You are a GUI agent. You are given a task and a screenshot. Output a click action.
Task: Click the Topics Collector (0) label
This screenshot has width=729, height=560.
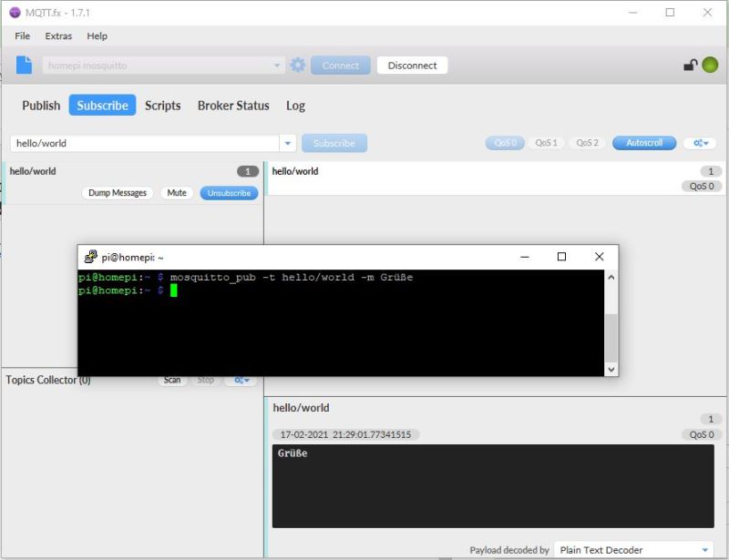point(48,380)
